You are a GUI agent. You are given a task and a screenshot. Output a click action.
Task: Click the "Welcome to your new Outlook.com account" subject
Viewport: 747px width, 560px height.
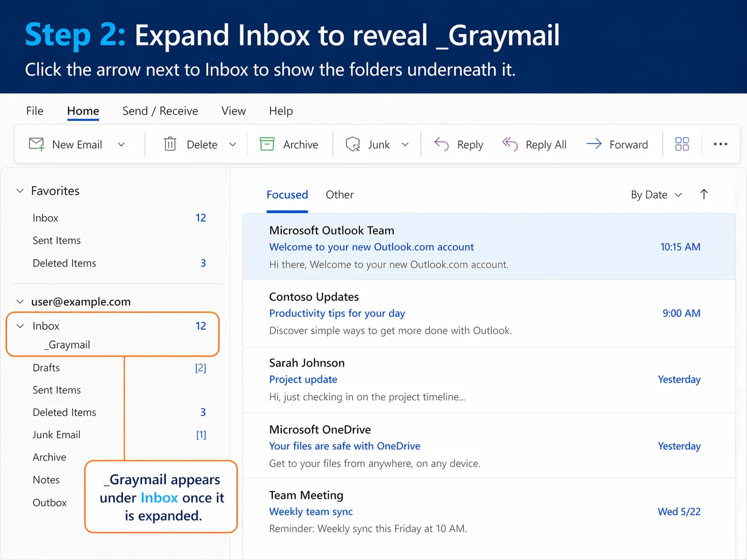click(371, 247)
